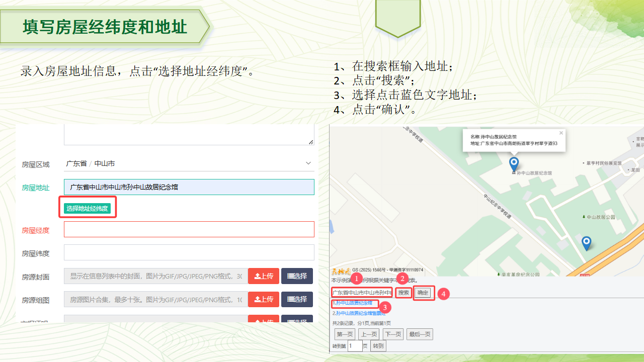644x362 pixels.
Task: Click into the 房屋经度 longitude field
Action: click(189, 229)
